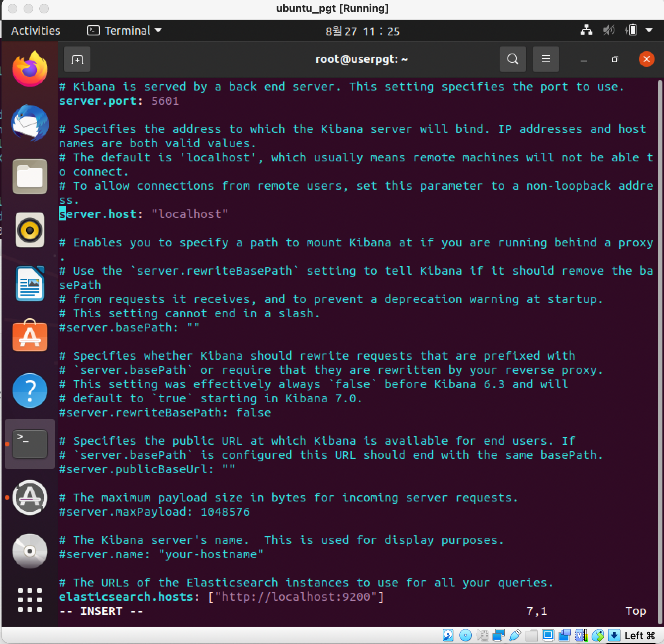Click VirtualBox shared folders status icon
The height and width of the screenshot is (644, 664).
tap(531, 635)
